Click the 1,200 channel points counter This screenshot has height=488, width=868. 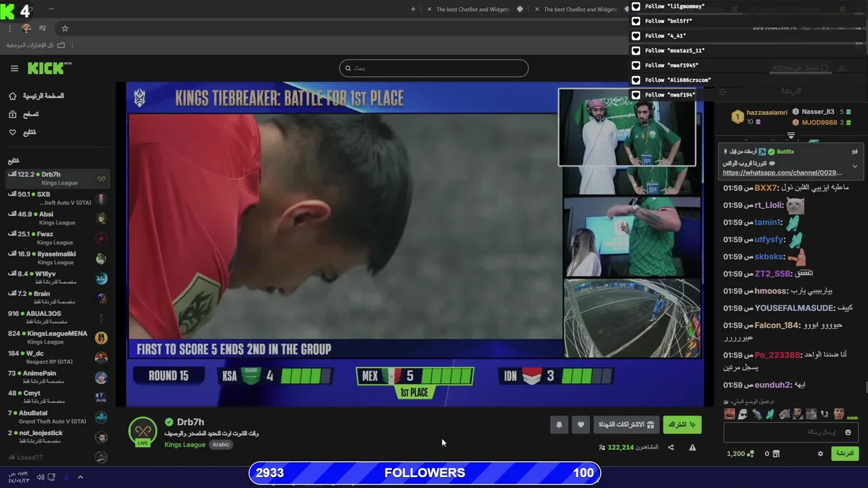coord(740,453)
